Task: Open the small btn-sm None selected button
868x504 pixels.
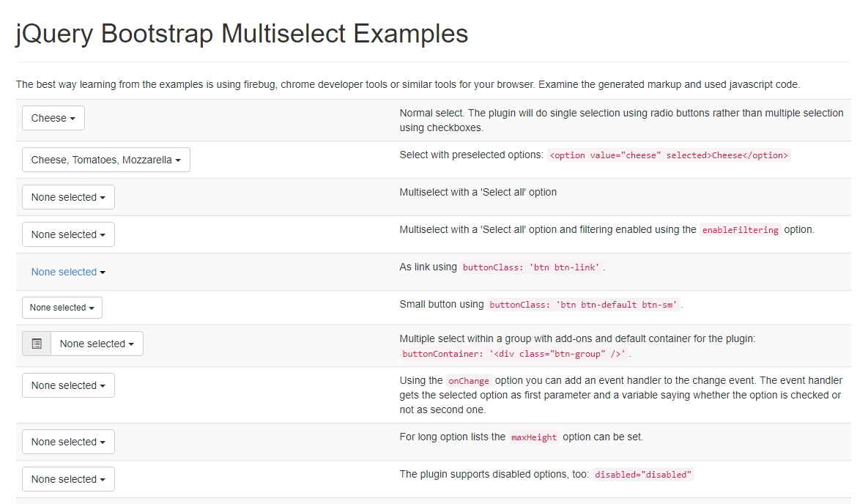Action: point(62,308)
